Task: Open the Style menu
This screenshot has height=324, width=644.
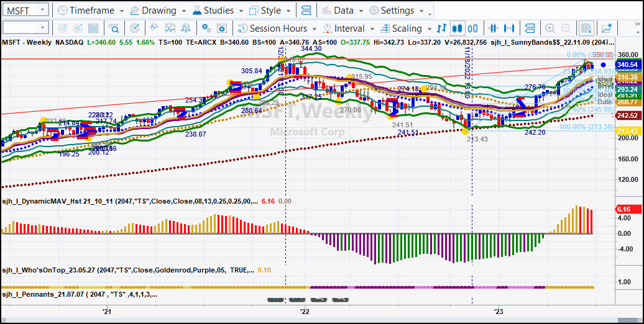Action: point(270,11)
